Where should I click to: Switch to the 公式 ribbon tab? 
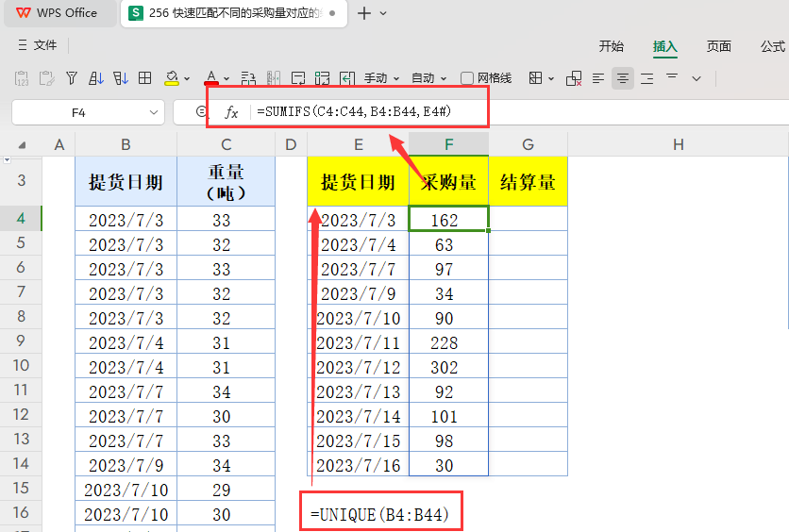[773, 46]
